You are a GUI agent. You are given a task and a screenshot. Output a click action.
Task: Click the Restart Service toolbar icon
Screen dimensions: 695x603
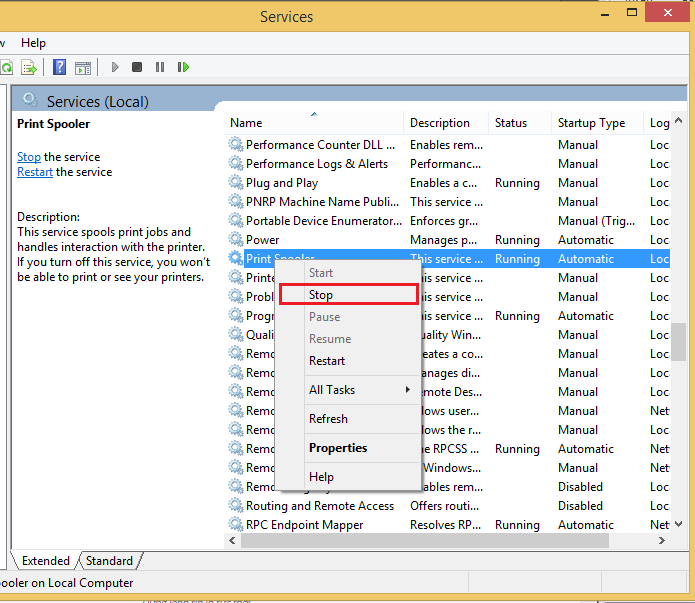click(183, 67)
